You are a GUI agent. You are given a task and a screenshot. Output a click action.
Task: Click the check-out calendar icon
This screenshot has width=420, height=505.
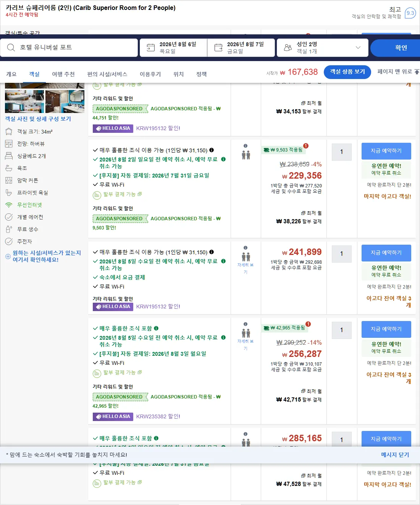point(218,47)
